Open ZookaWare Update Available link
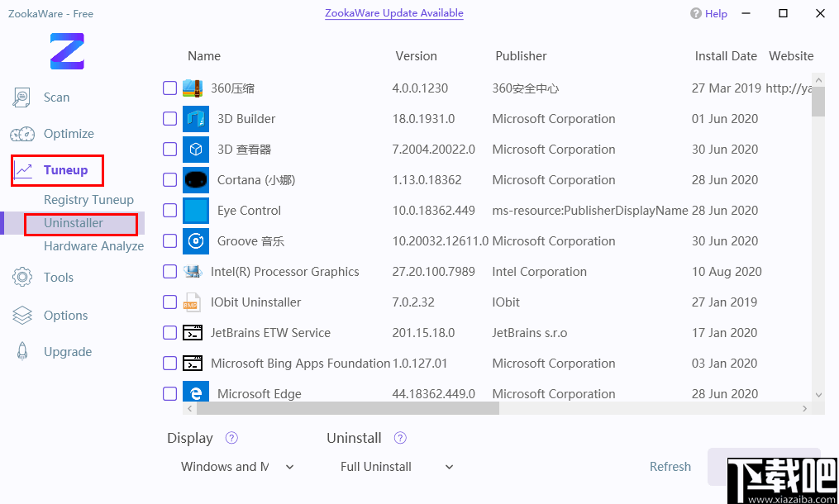 (x=393, y=13)
